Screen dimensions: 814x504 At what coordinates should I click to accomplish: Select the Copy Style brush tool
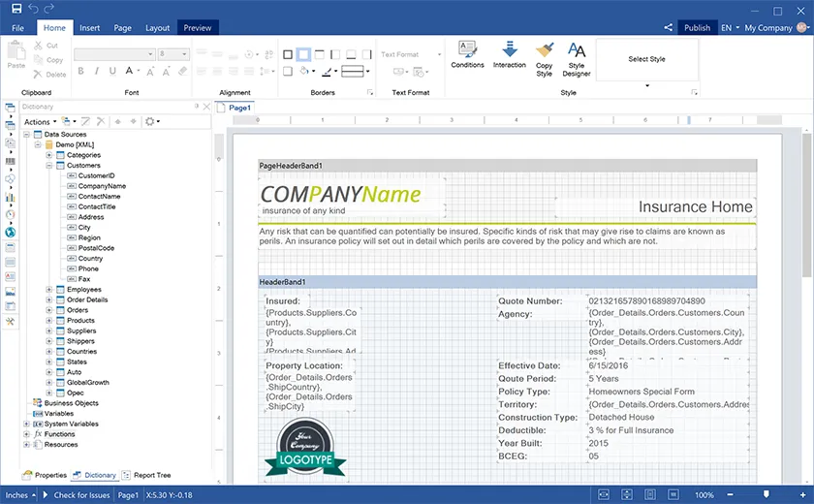545,56
